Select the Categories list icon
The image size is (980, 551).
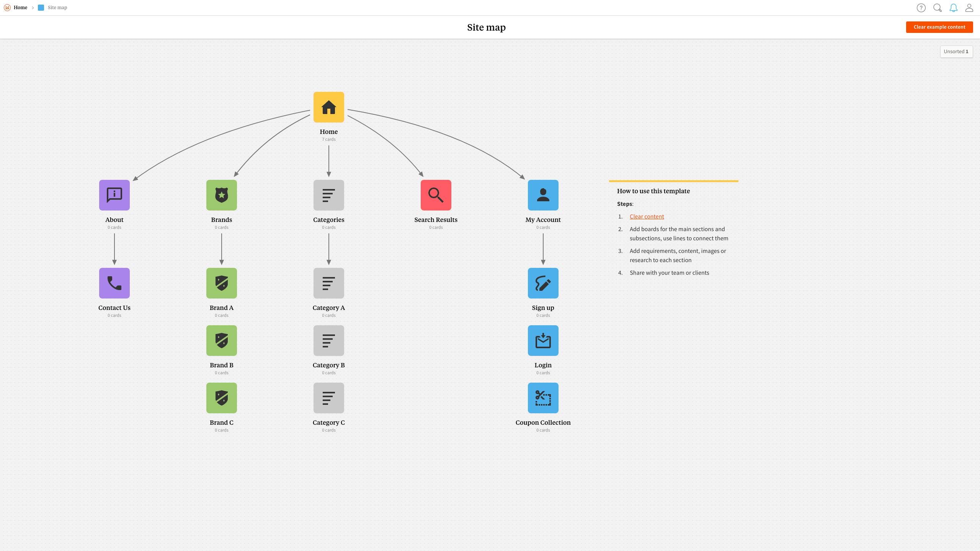[328, 195]
